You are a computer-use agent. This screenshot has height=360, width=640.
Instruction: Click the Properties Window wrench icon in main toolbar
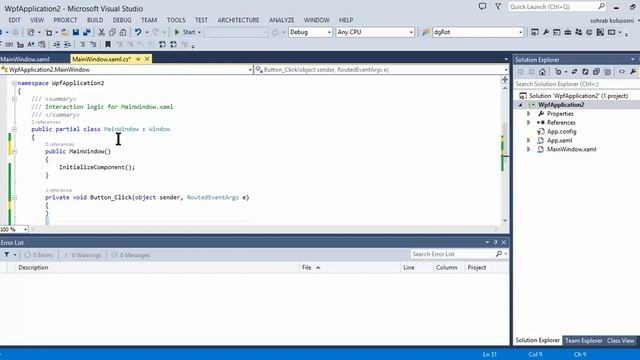546,32
